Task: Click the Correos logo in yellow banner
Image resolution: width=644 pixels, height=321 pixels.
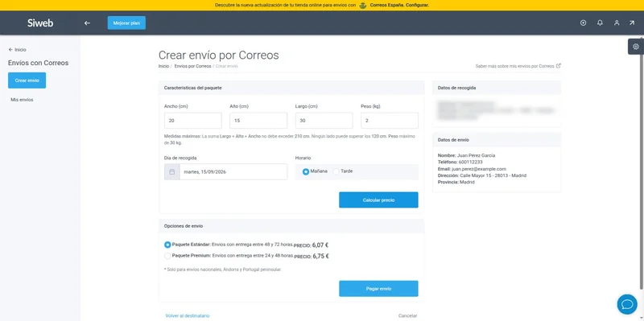Action: (x=363, y=6)
